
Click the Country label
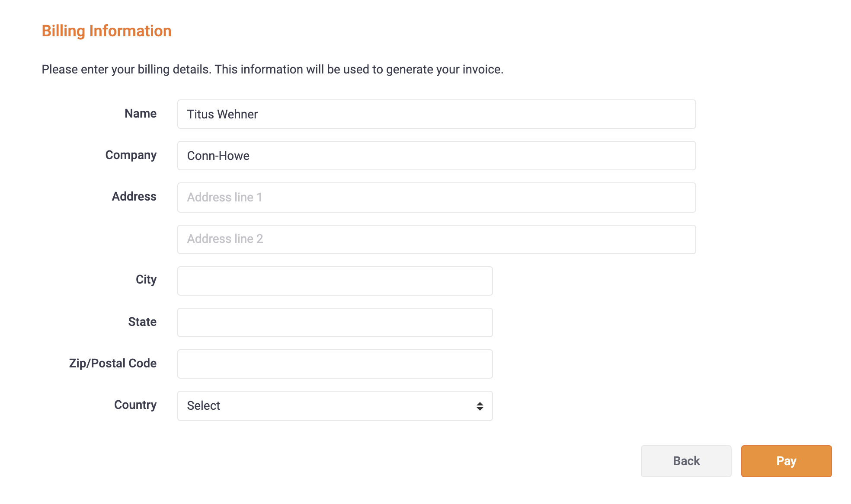tap(135, 405)
